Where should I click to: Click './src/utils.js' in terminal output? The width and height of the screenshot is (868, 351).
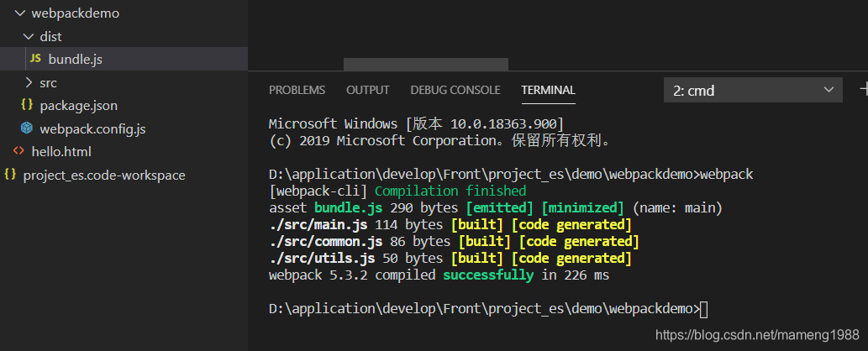pyautogui.click(x=320, y=258)
